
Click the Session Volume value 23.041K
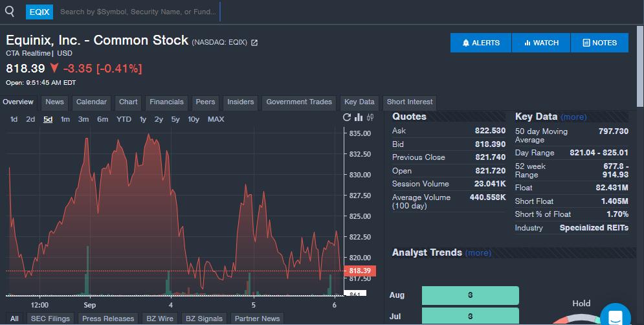pyautogui.click(x=491, y=184)
